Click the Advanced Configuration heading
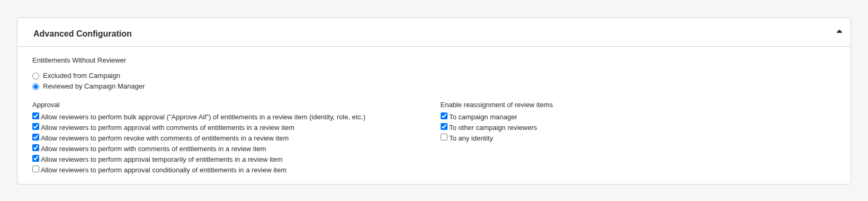 [x=83, y=33]
